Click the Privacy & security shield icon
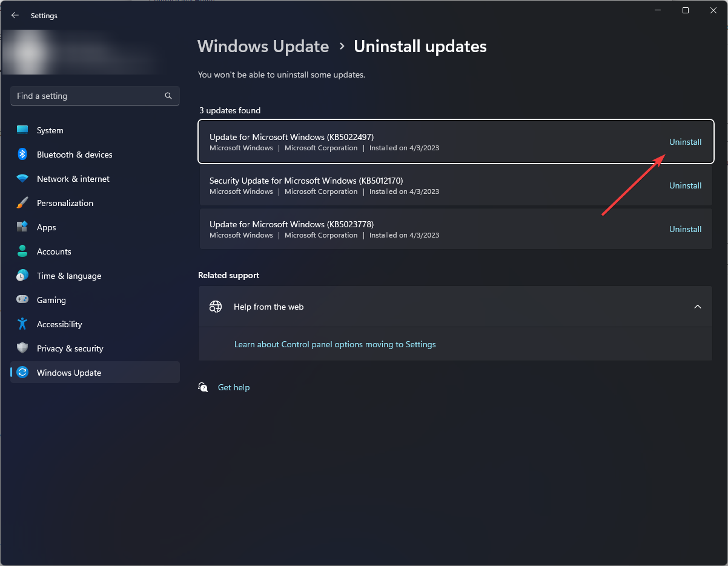 [x=22, y=348]
